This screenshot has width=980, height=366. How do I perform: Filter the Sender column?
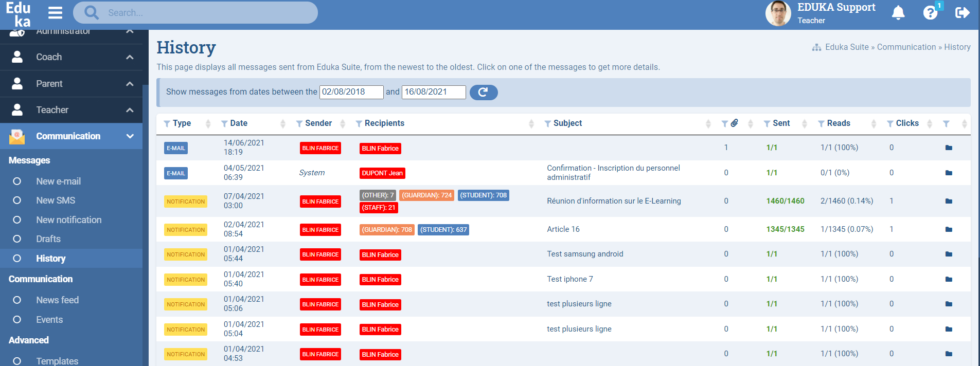coord(299,124)
